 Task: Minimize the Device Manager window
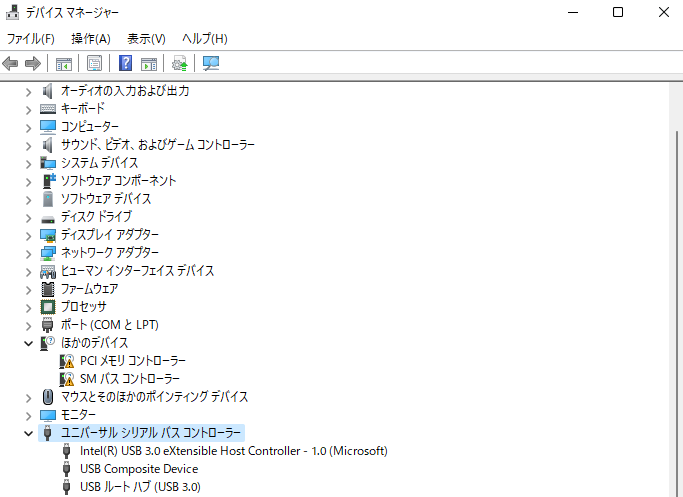pyautogui.click(x=573, y=12)
